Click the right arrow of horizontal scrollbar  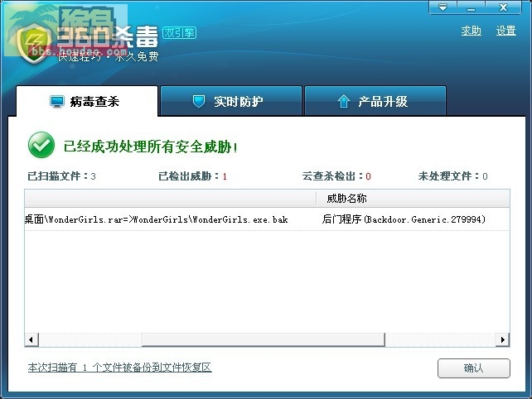pyautogui.click(x=503, y=339)
